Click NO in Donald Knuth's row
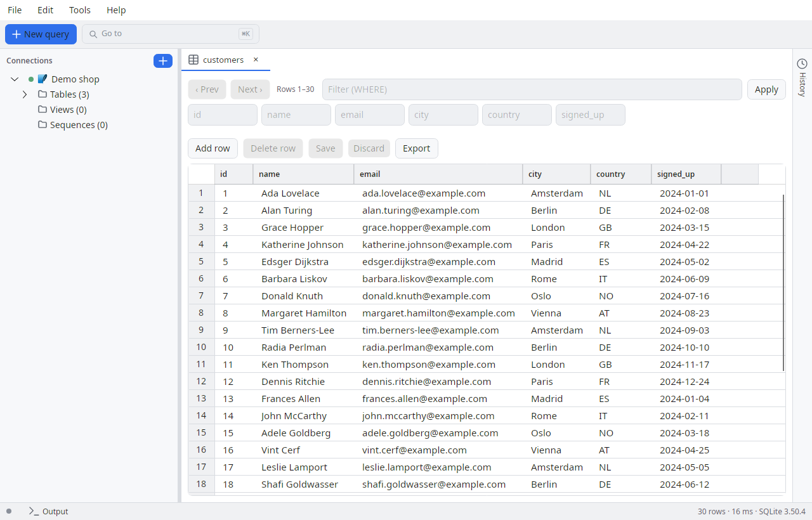This screenshot has width=812, height=520. click(x=621, y=296)
